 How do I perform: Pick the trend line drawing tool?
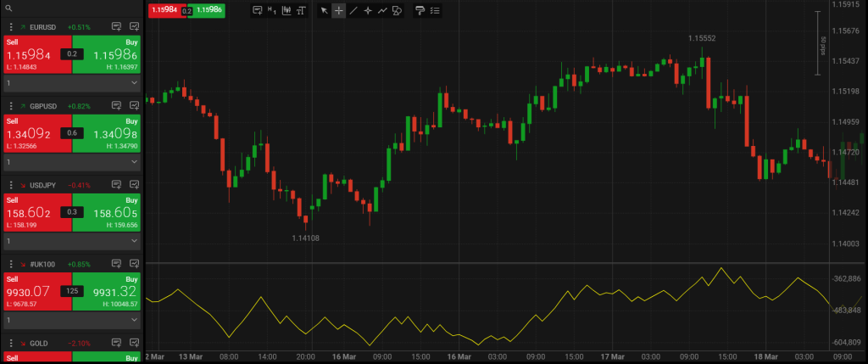pyautogui.click(x=353, y=10)
